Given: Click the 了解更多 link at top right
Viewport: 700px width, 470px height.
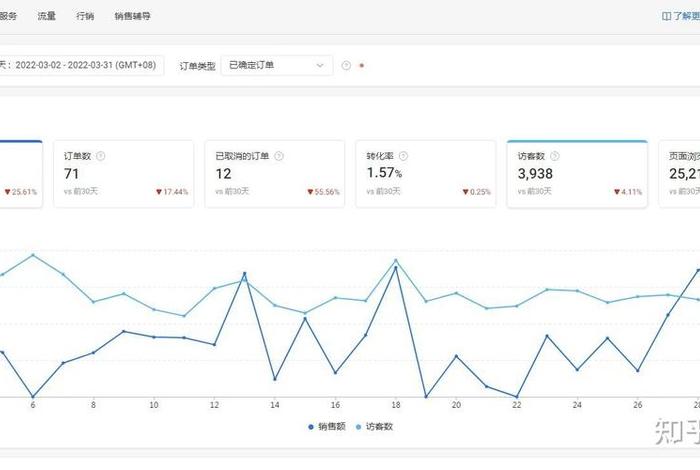Looking at the screenshot, I should pos(686,17).
